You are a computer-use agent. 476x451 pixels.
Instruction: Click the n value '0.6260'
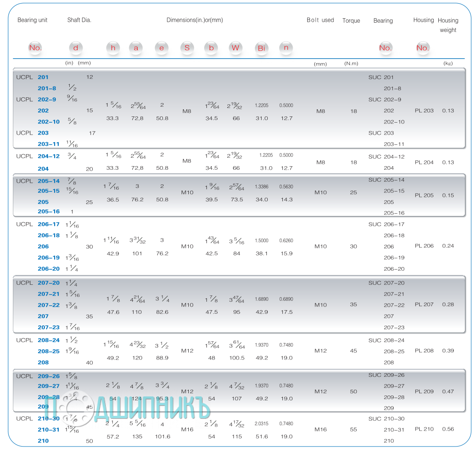[x=286, y=240]
